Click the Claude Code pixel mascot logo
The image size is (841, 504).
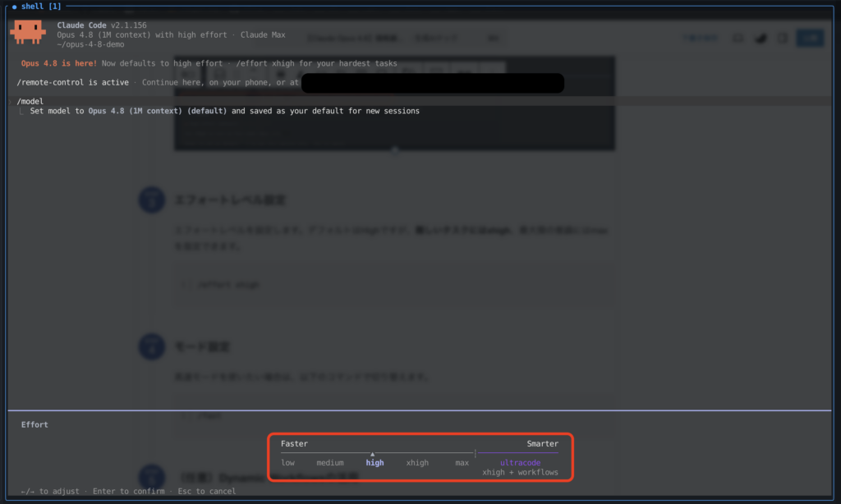[x=28, y=32]
